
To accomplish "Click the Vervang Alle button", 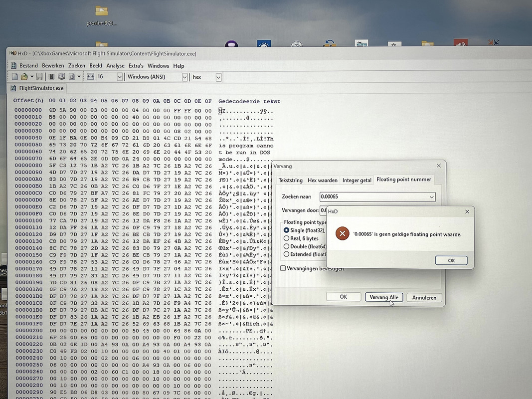I will click(384, 297).
